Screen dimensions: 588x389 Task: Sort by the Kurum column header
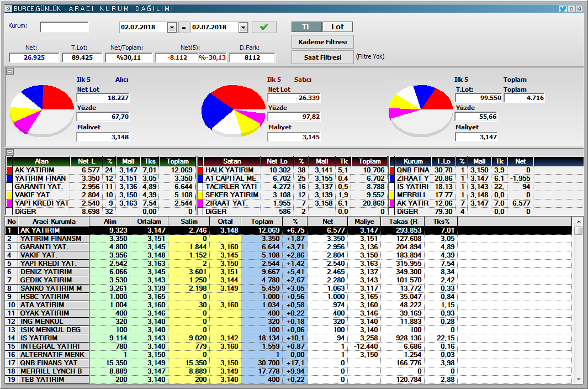click(x=413, y=161)
